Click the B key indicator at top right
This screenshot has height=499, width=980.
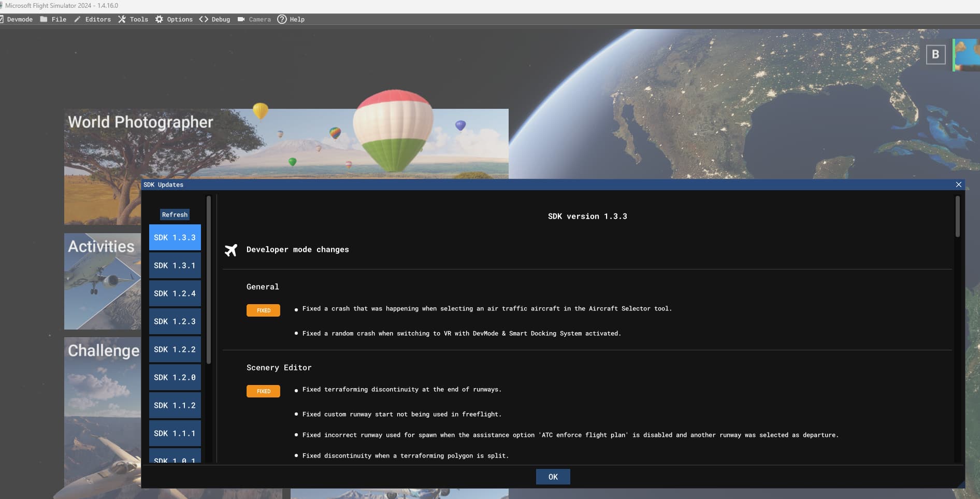point(935,54)
